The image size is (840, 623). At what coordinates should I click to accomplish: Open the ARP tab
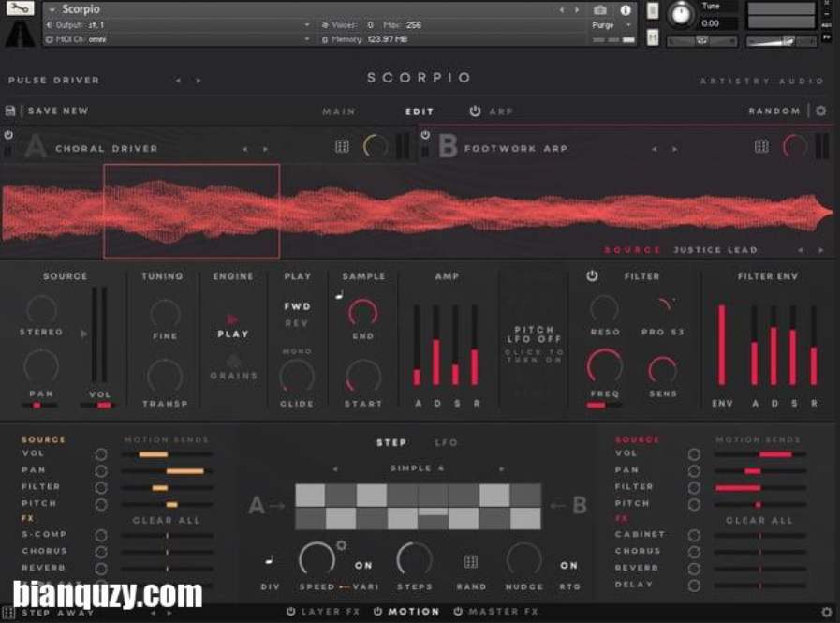pos(501,111)
